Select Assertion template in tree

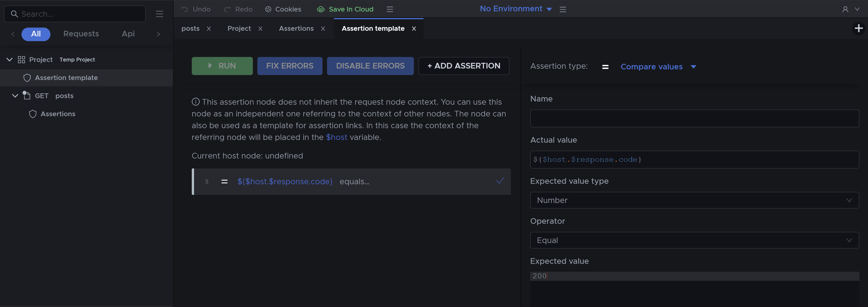pyautogui.click(x=66, y=78)
